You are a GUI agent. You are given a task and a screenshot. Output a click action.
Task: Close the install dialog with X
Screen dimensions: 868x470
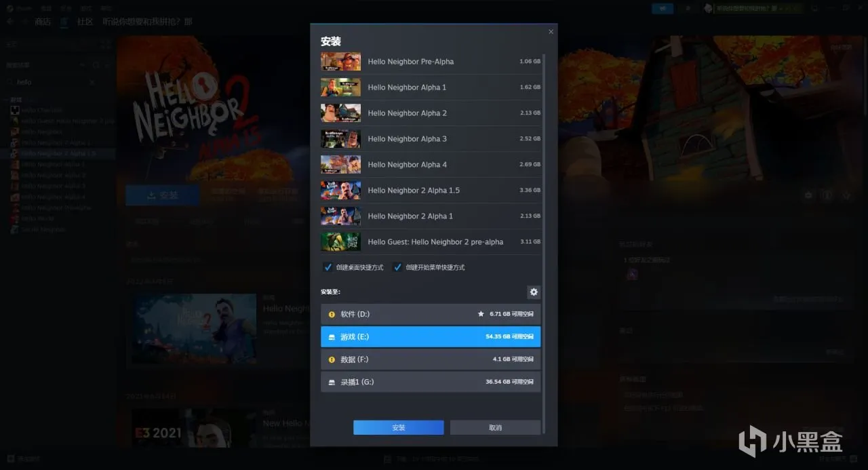pyautogui.click(x=551, y=32)
